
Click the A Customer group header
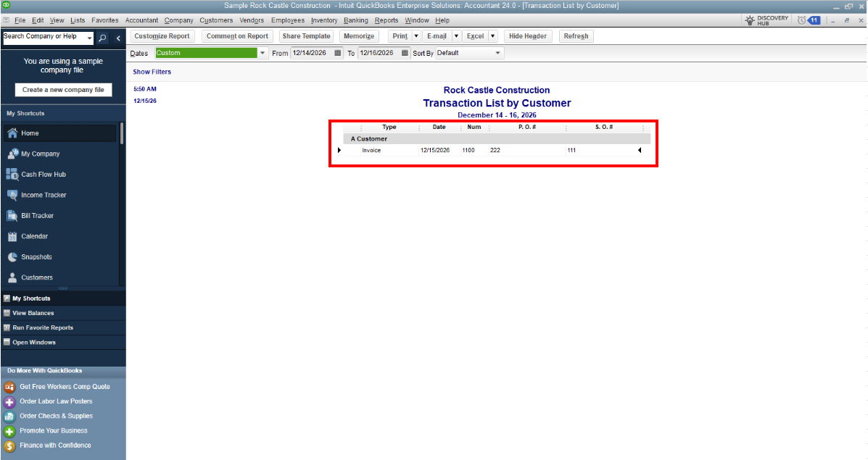(496, 139)
